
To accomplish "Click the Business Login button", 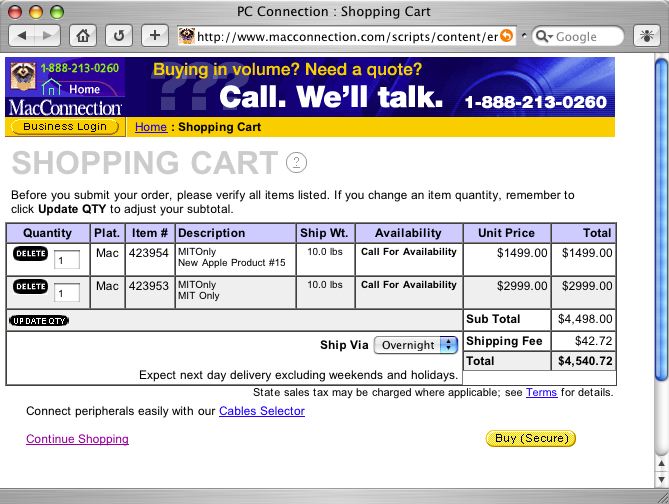I will point(65,127).
